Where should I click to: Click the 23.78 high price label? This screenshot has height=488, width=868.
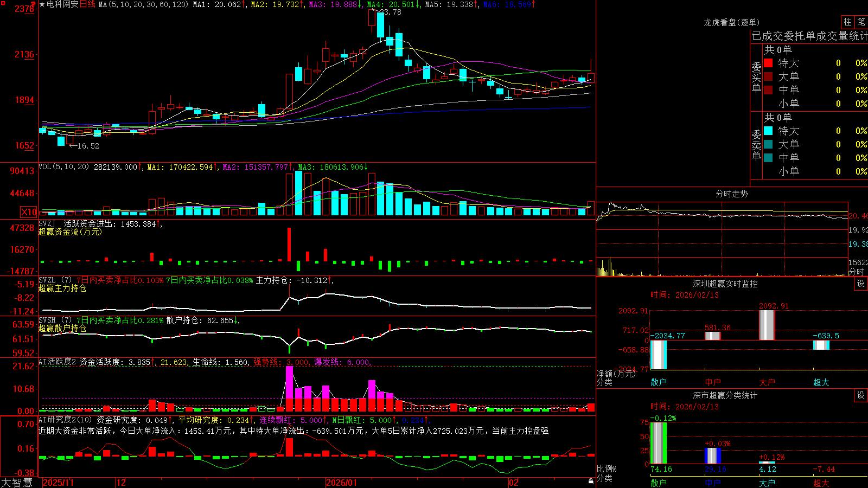(x=391, y=12)
